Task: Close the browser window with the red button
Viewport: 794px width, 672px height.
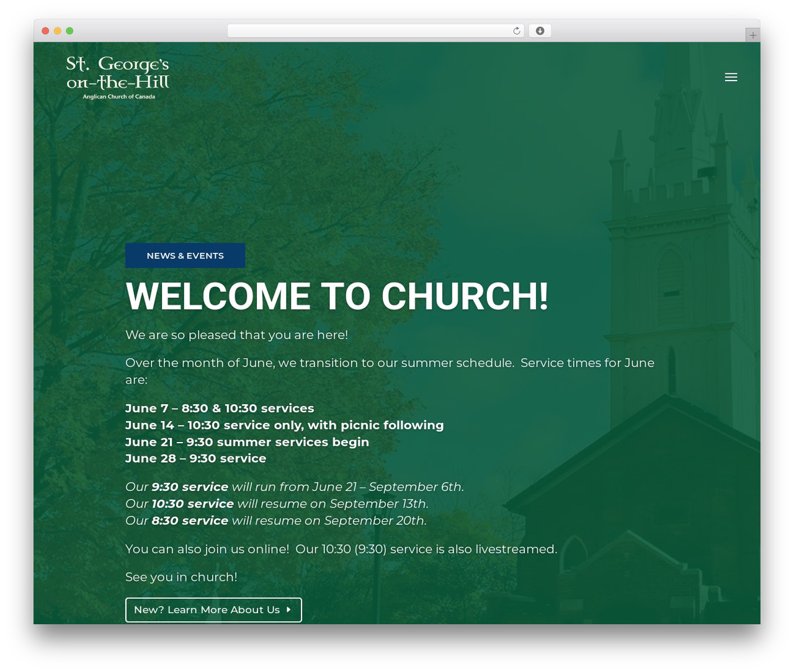Action: coord(45,31)
